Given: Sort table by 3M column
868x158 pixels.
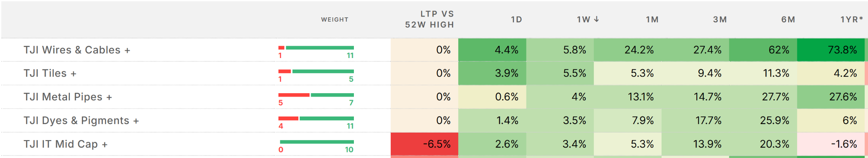Looking at the screenshot, I should point(720,19).
